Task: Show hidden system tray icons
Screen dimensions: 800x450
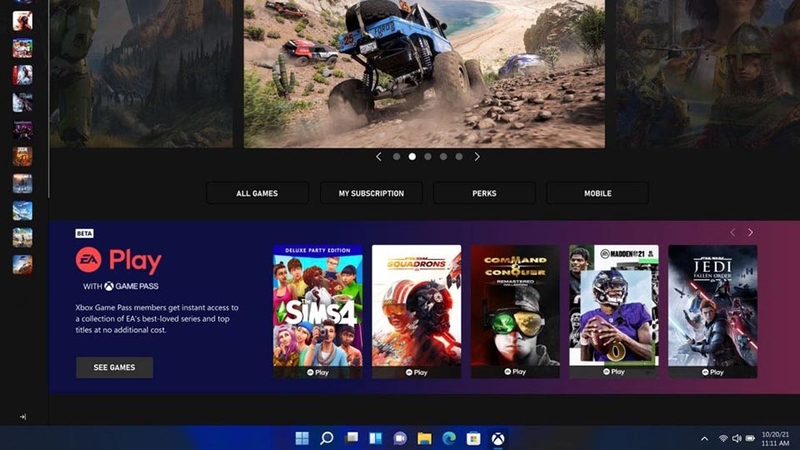Action: [x=705, y=439]
